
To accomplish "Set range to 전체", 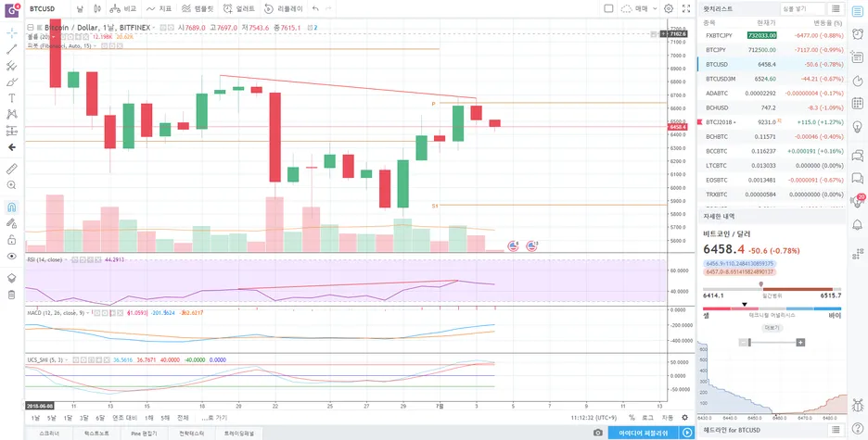I will pyautogui.click(x=183, y=418).
